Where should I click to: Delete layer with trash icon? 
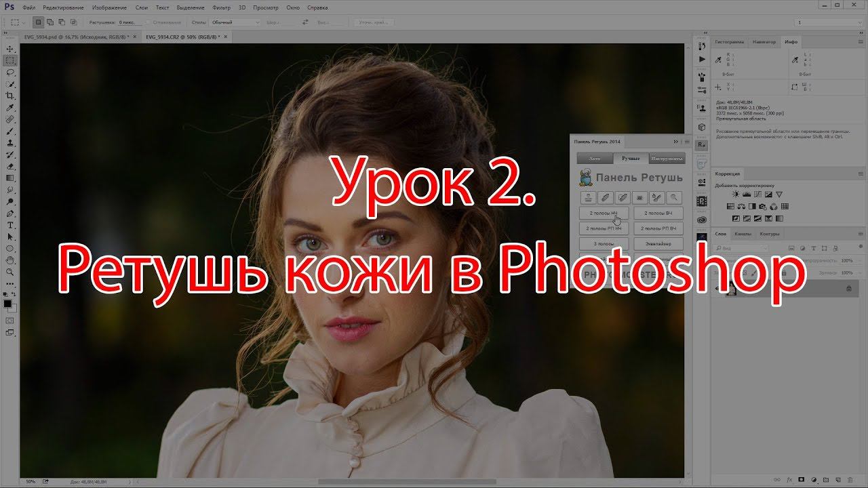pyautogui.click(x=850, y=479)
